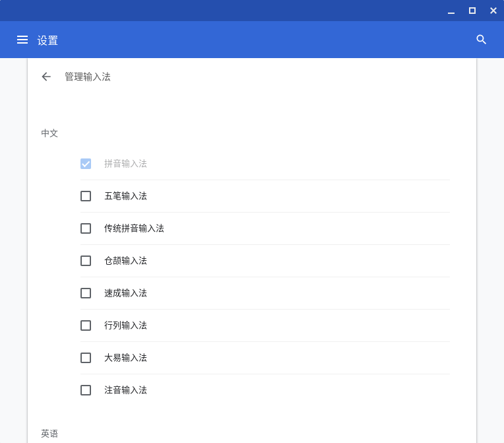Click the 大易输入法 label text
This screenshot has width=504, height=443.
[x=125, y=358]
